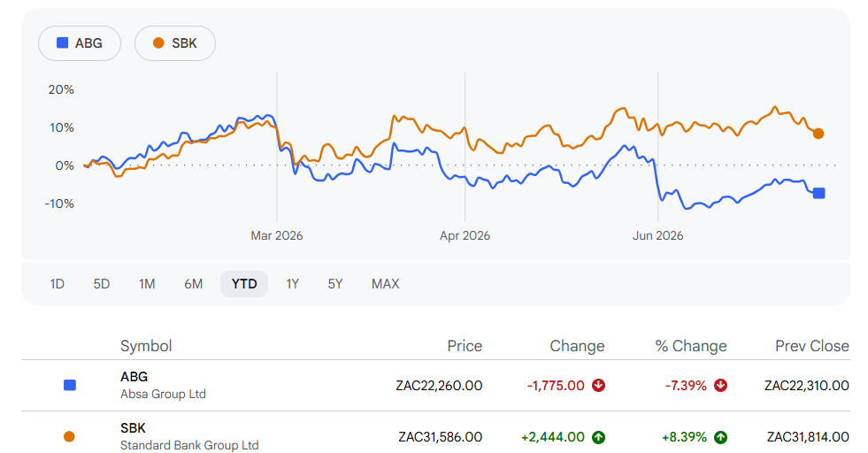Image resolution: width=868 pixels, height=453 pixels.
Task: Click Absa Group Ltd company name
Action: point(164,394)
